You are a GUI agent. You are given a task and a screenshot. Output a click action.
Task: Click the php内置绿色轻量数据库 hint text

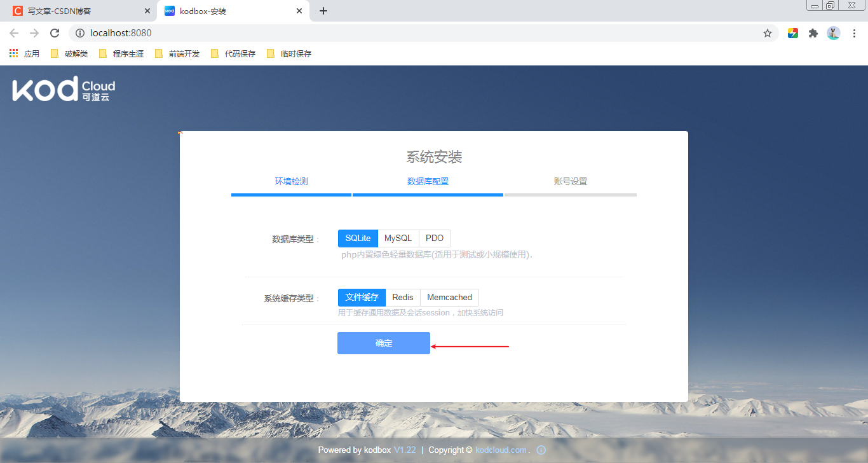click(x=436, y=255)
